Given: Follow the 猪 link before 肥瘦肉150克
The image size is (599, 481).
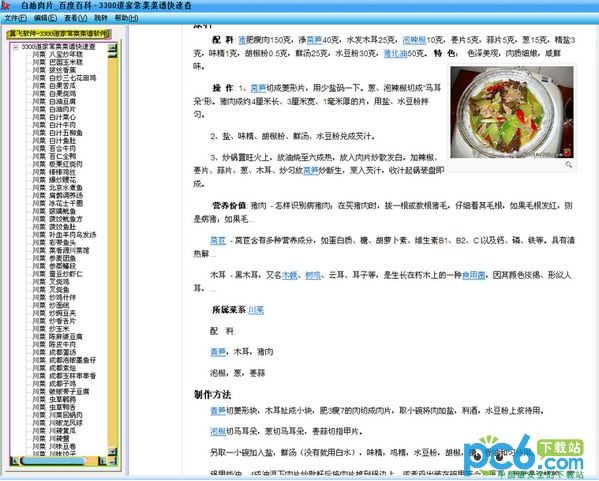Looking at the screenshot, I should (242, 40).
